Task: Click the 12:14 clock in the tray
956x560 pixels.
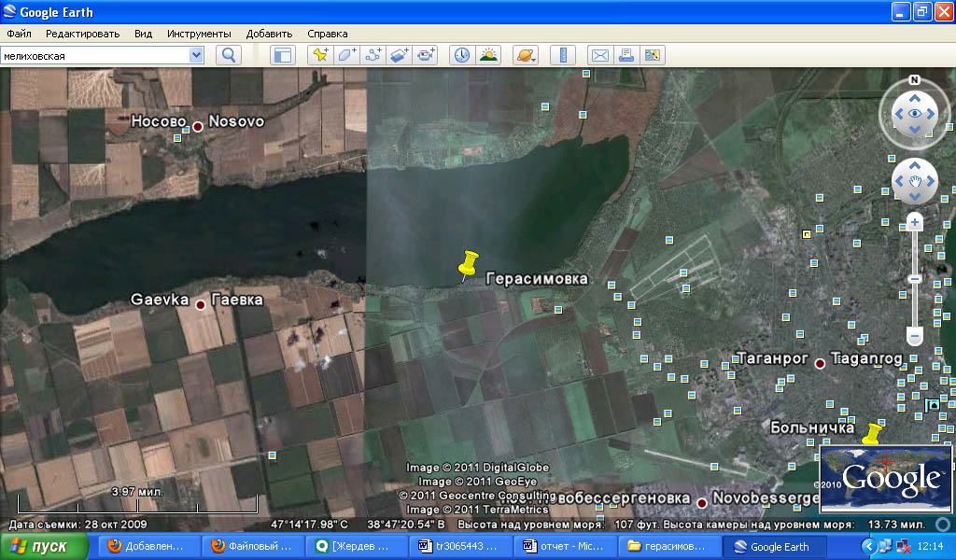Action: tap(931, 547)
